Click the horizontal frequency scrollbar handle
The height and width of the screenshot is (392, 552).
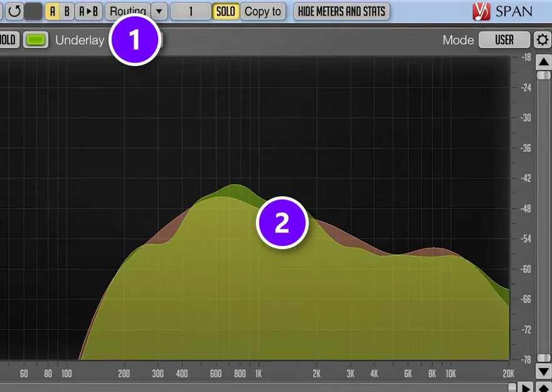tap(512, 388)
